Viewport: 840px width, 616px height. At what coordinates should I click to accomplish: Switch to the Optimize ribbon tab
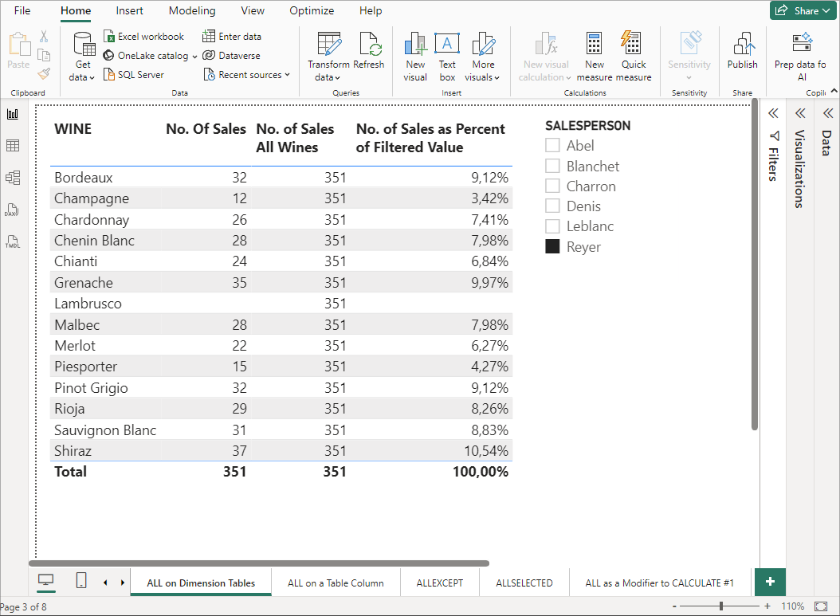[x=312, y=10]
